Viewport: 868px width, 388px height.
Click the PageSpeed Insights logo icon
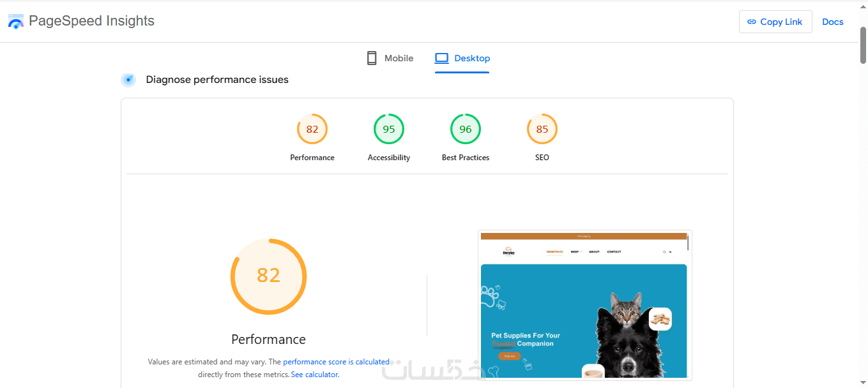(x=16, y=21)
